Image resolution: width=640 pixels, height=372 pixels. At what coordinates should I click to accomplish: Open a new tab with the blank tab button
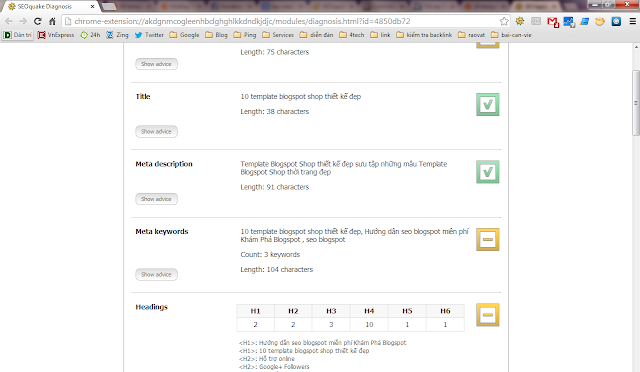(x=109, y=7)
